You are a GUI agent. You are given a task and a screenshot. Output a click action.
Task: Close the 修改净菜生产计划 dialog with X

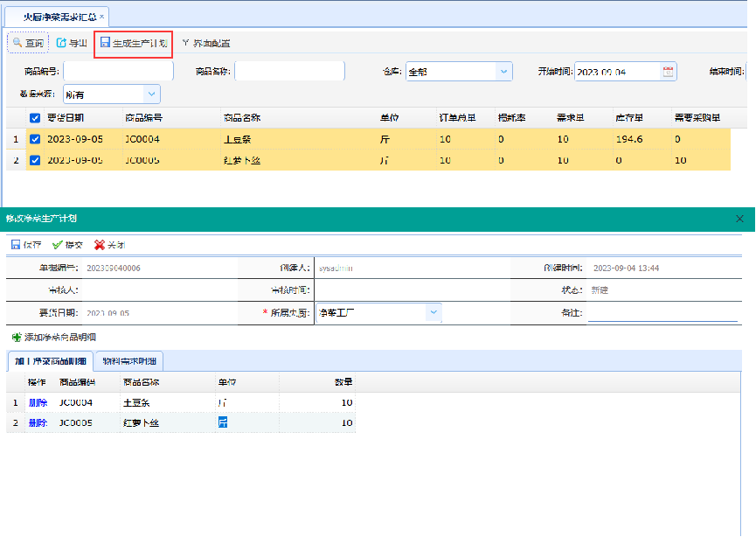[x=739, y=219]
